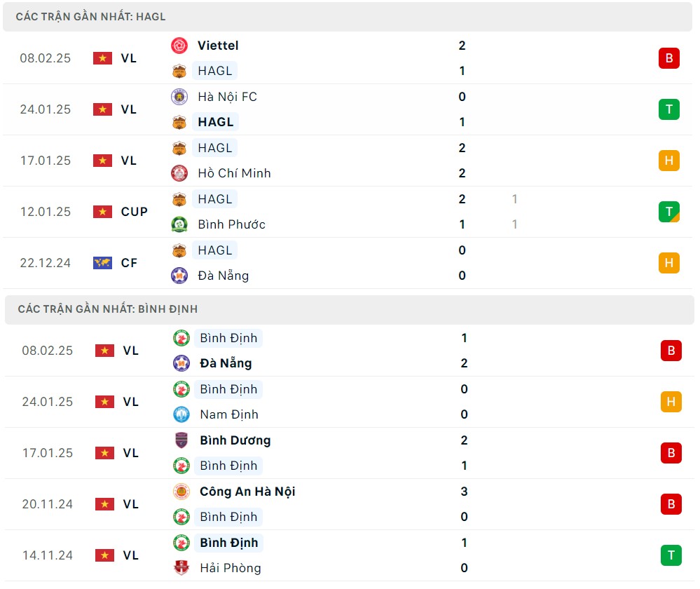Click the Nam Định club logo
This screenshot has width=700, height=589.
[x=181, y=414]
